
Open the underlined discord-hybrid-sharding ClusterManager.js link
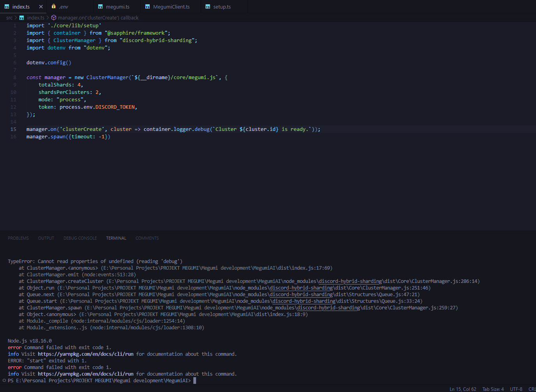coord(350,281)
